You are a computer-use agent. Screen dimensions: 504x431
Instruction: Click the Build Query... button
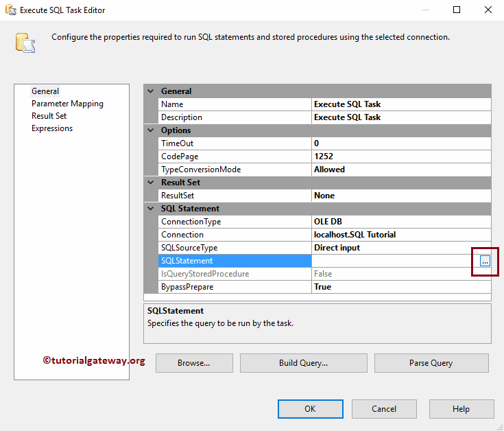303,363
